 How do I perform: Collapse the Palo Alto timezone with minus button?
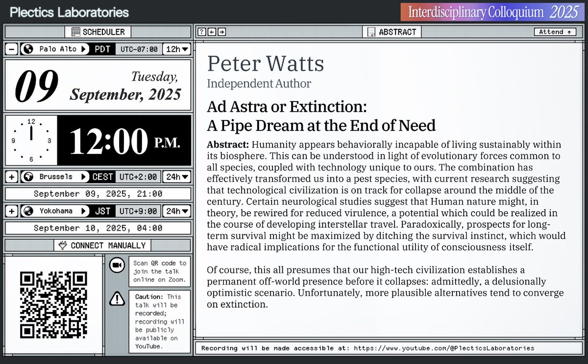pyautogui.click(x=12, y=49)
